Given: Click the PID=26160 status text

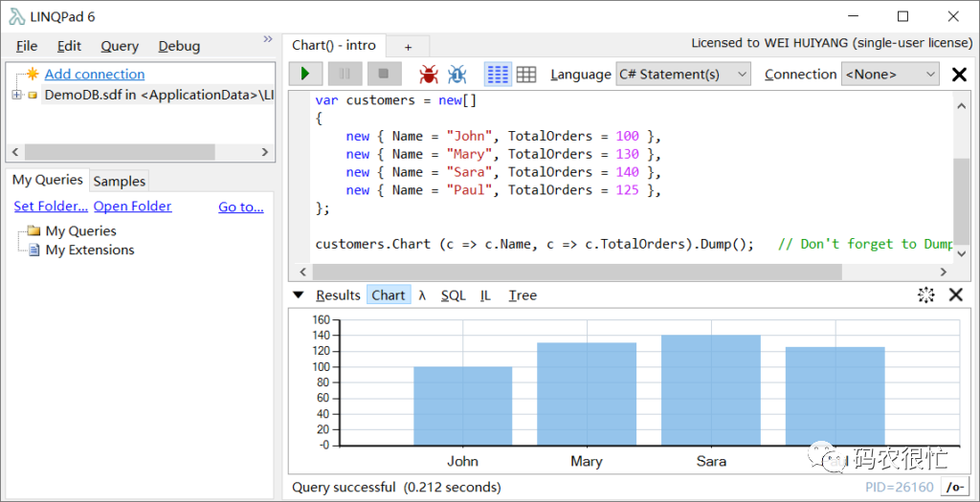Looking at the screenshot, I should [x=900, y=488].
